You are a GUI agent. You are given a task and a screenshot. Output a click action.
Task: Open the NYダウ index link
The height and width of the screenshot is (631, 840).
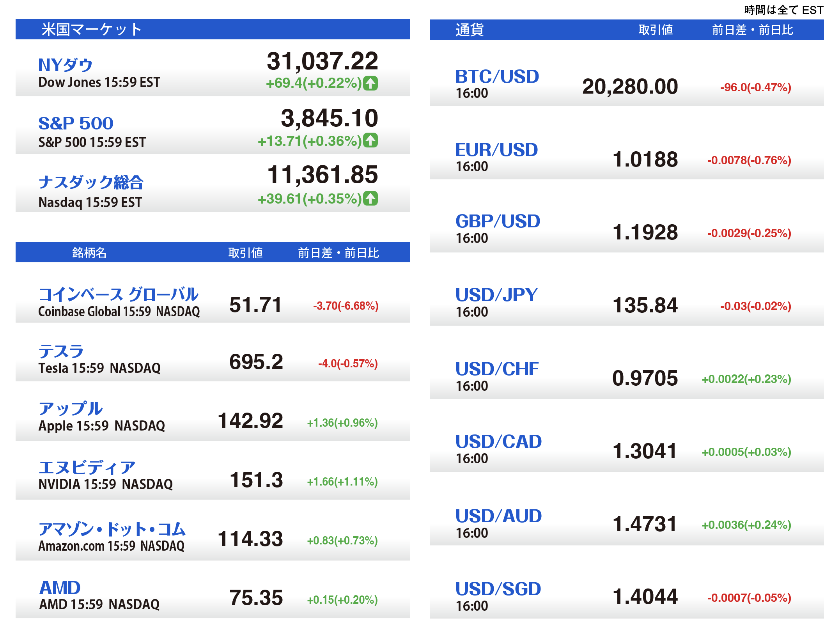pos(65,65)
